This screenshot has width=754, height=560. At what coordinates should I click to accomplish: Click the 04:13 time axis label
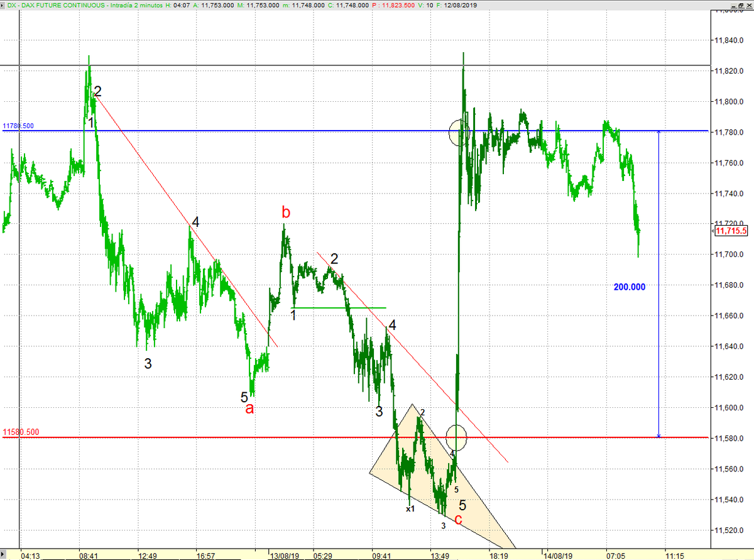click(30, 556)
